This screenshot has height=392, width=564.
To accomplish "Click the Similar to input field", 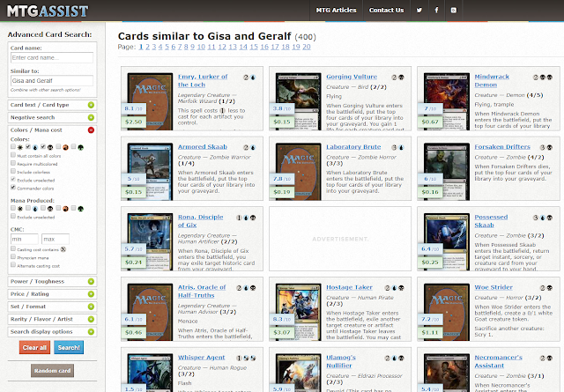I will coord(52,80).
